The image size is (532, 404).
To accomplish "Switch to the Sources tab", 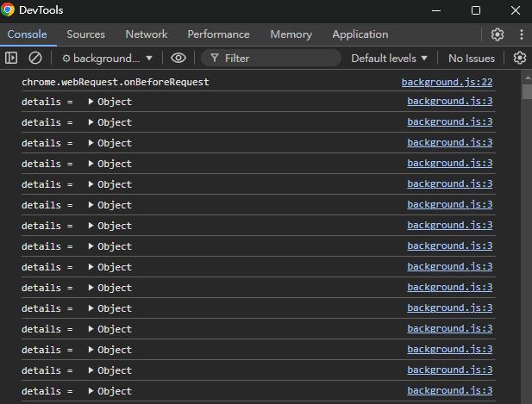I will pos(86,34).
